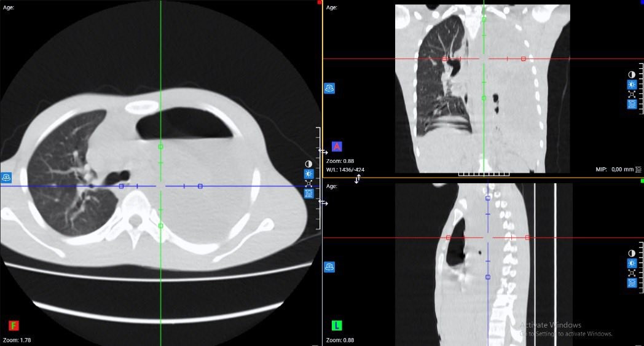Click the blue 3D cube icon in axial view
The image size is (644, 346).
click(6, 178)
